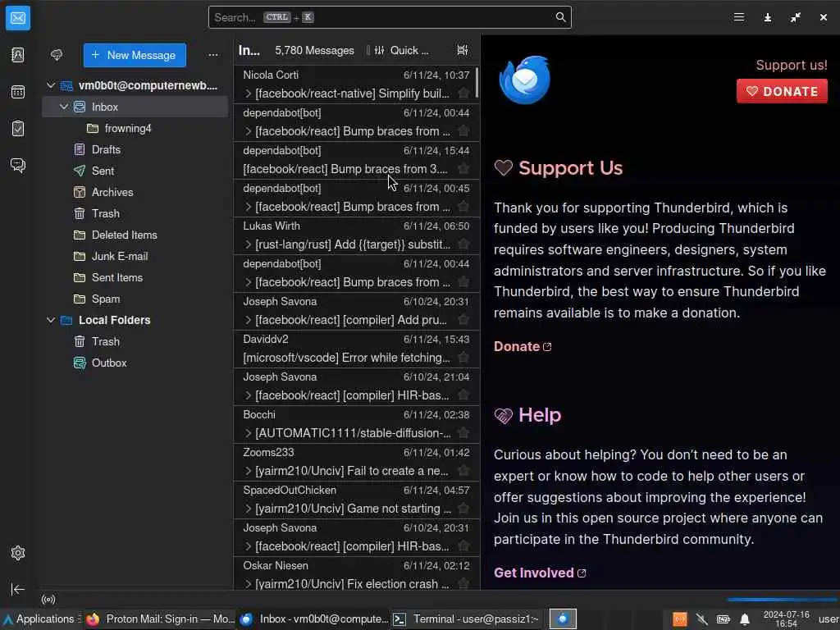840x630 pixels.
Task: Open the Sent folder
Action: (x=135, y=171)
